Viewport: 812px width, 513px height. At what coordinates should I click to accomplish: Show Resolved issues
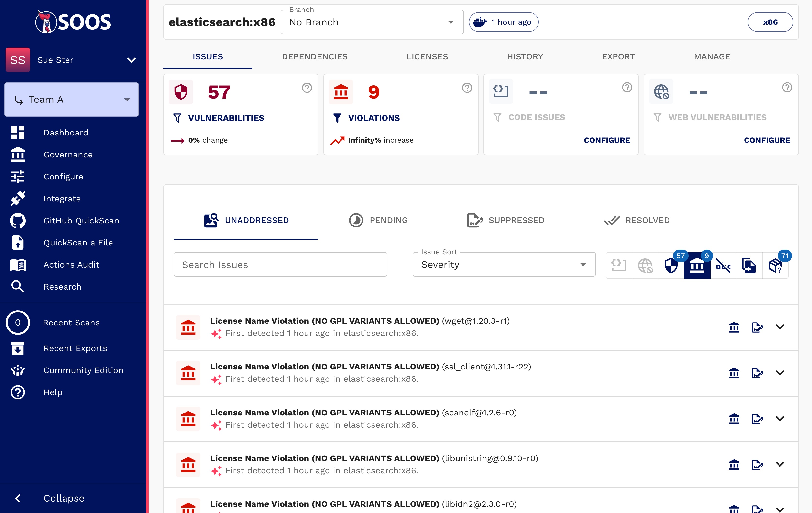(637, 220)
